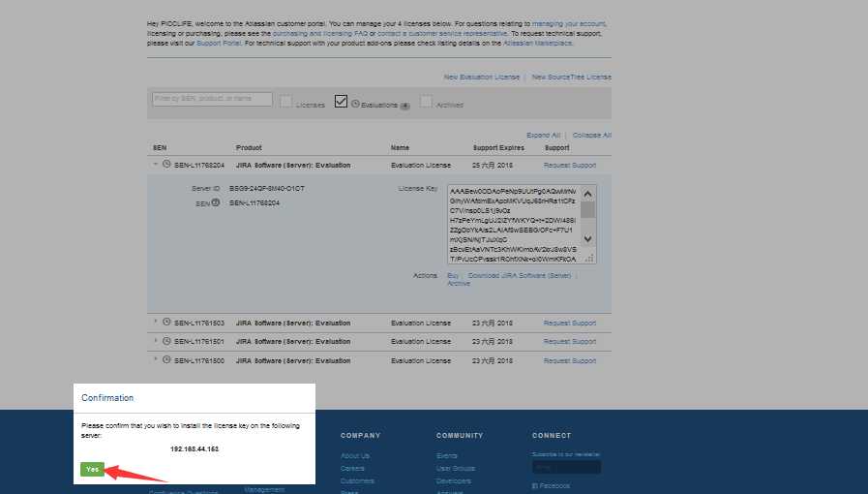This screenshot has width=868, height=494.
Task: Click the clock icon beside Evaluations label
Action: (355, 104)
